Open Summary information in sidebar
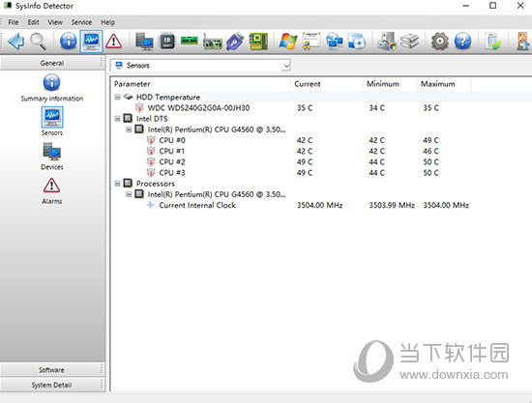 (51, 88)
